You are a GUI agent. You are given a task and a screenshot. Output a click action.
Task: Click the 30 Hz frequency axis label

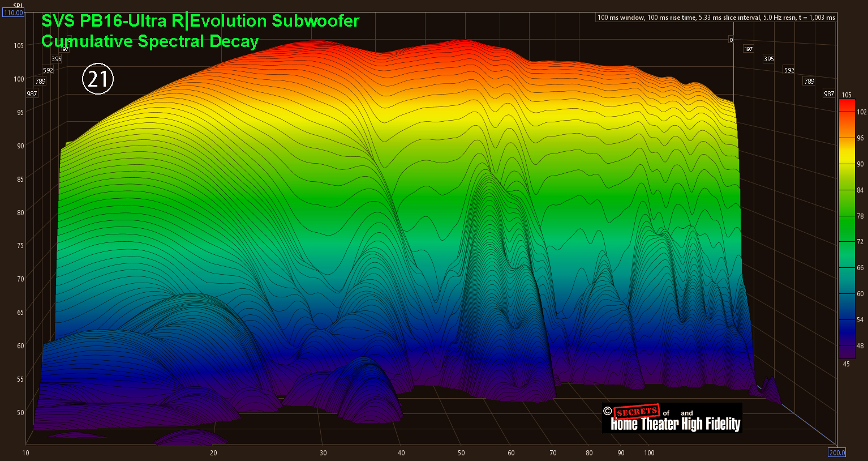click(323, 453)
